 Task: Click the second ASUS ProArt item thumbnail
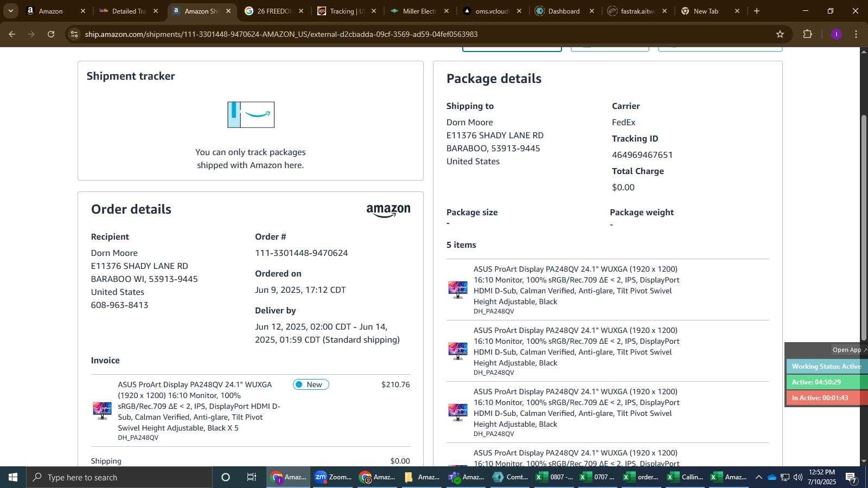458,351
